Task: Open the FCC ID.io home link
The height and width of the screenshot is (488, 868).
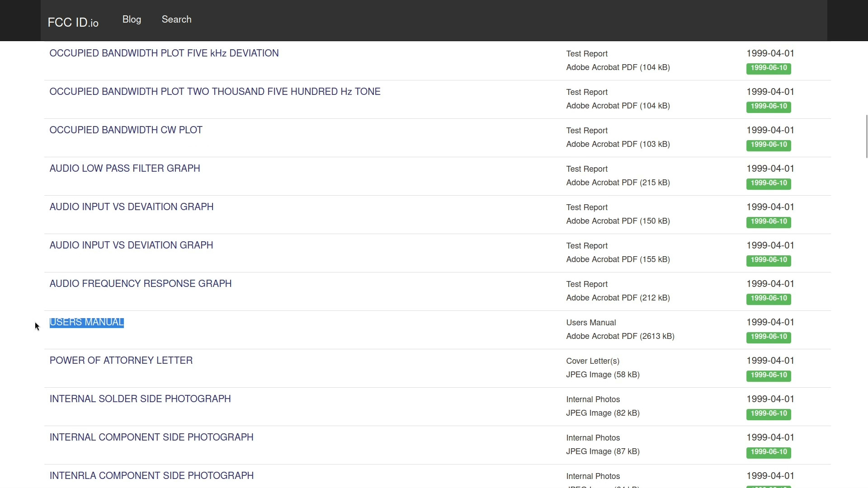Action: [73, 23]
